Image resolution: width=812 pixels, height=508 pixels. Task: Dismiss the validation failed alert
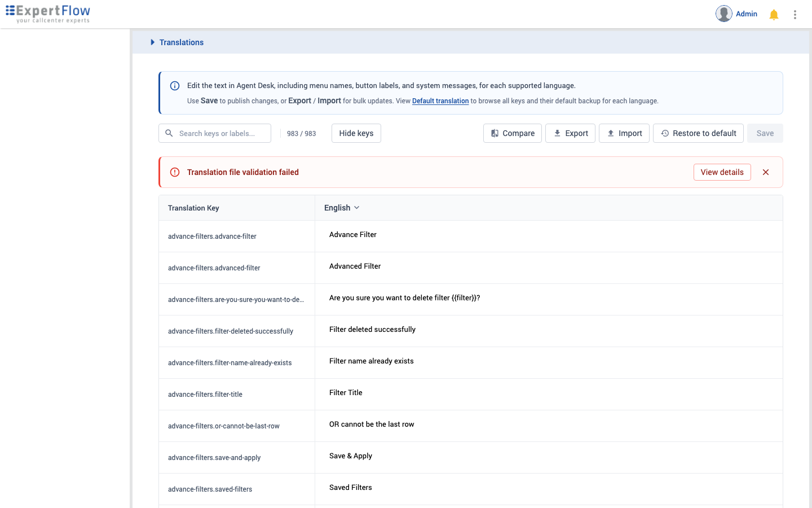(766, 172)
